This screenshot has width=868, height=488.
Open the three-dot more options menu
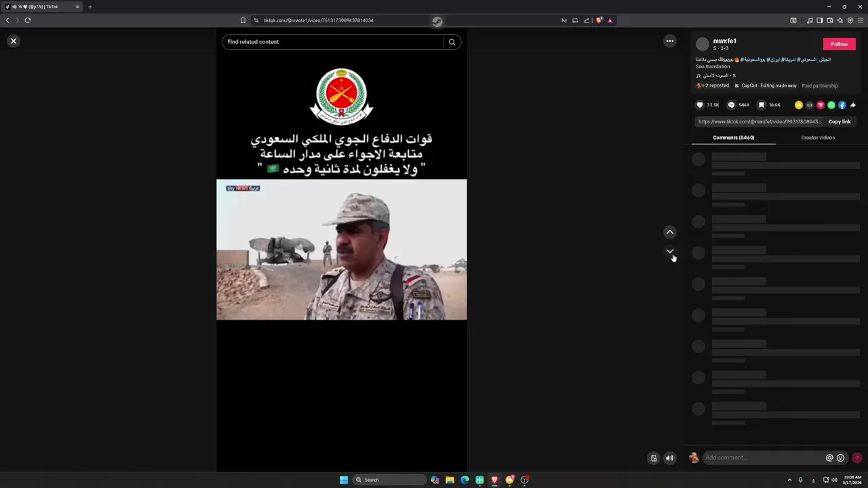click(x=670, y=41)
